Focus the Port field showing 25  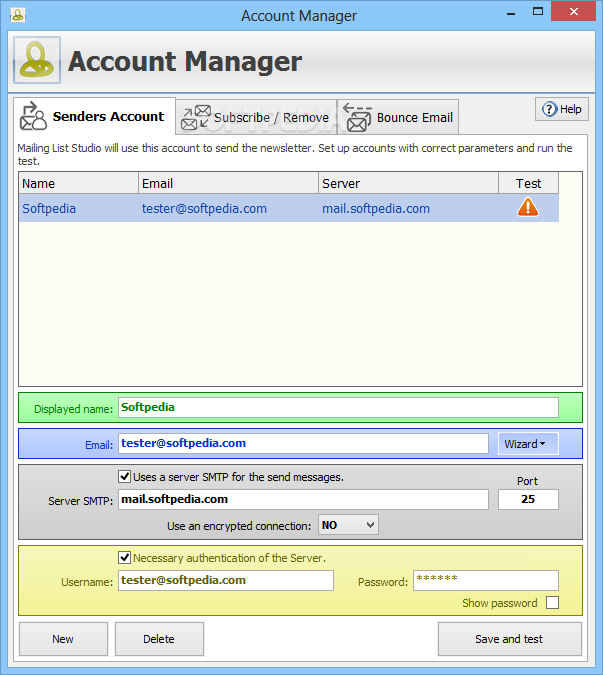[528, 499]
